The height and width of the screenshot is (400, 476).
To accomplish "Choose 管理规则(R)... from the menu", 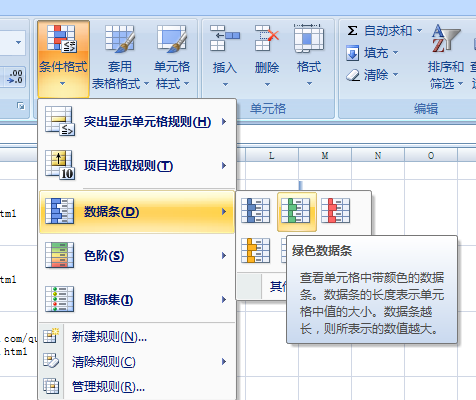I will [x=137, y=387].
